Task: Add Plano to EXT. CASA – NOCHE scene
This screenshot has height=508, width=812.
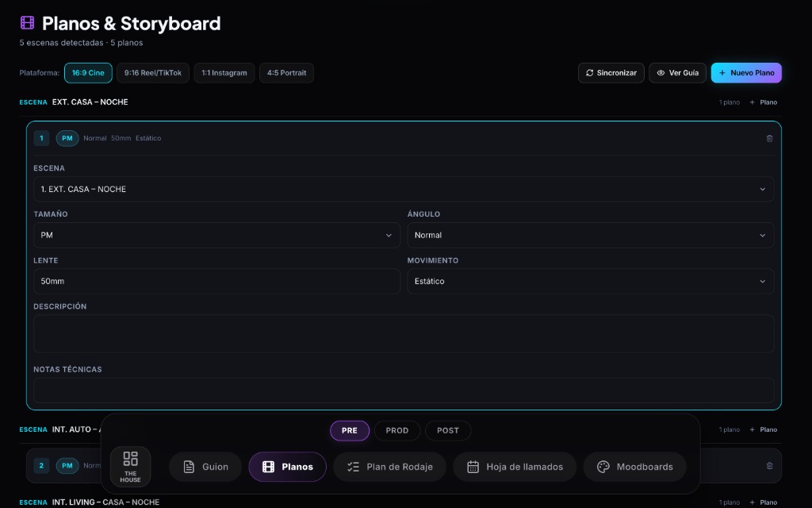Action: point(764,102)
